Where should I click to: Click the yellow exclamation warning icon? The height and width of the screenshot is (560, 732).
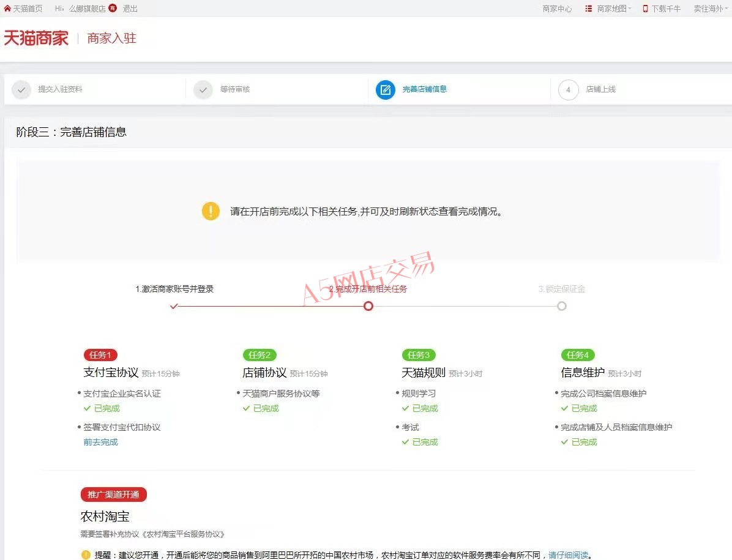pyautogui.click(x=211, y=212)
